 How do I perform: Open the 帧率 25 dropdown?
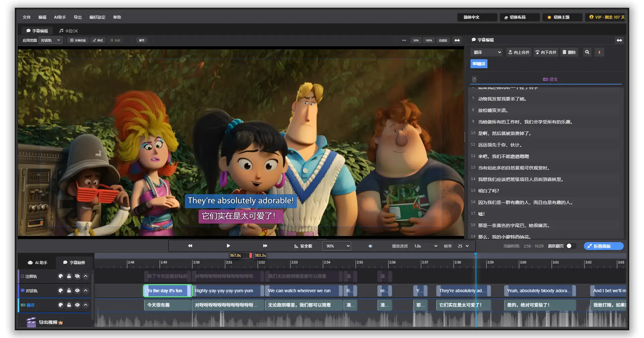(463, 246)
